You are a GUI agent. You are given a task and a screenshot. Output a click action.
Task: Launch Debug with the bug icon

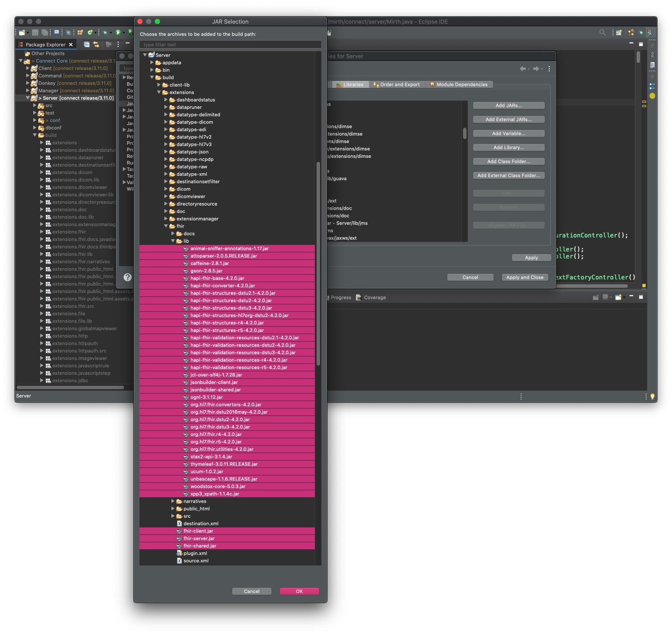coord(105,32)
